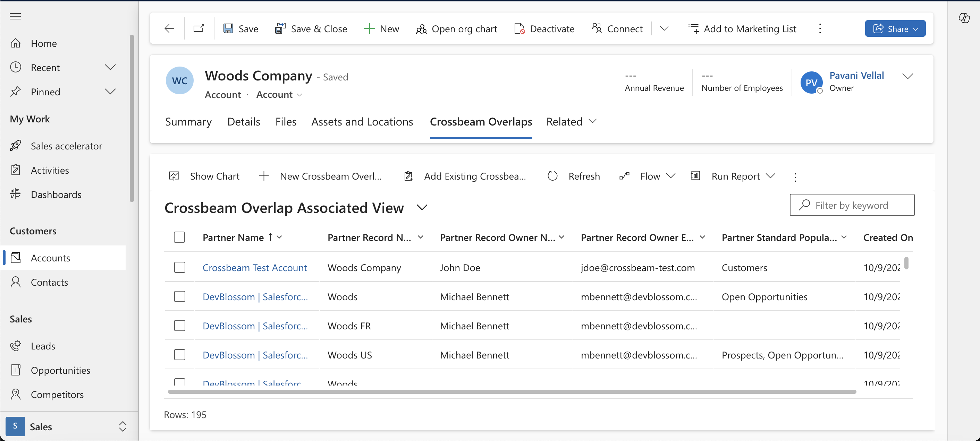Open the Assets and Locations tab
Screen dimensions: 980x441
(x=362, y=122)
